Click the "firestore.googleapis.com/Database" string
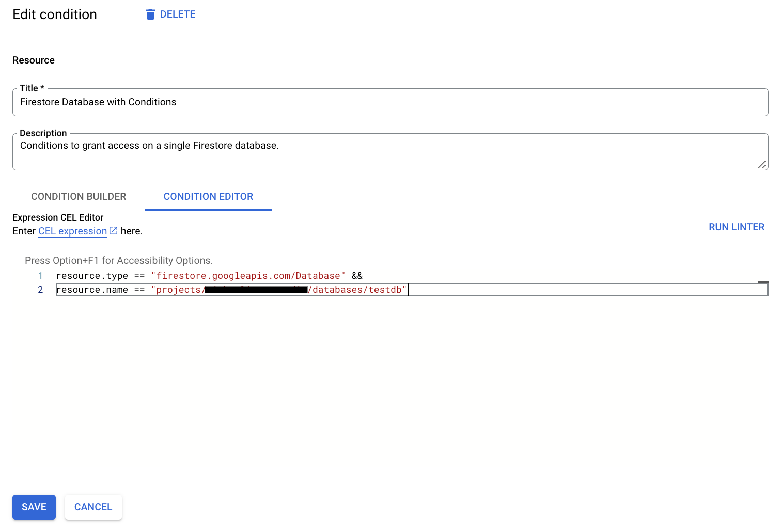Image resolution: width=782 pixels, height=532 pixels. click(248, 276)
